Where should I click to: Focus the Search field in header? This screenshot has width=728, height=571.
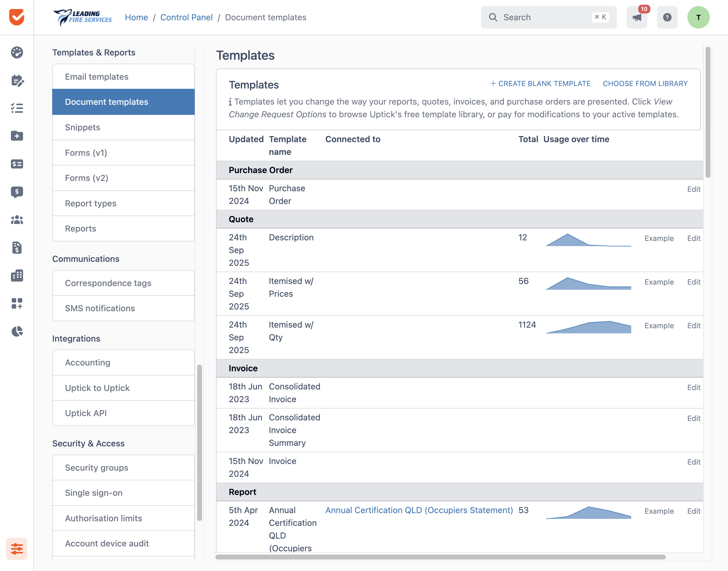549,17
